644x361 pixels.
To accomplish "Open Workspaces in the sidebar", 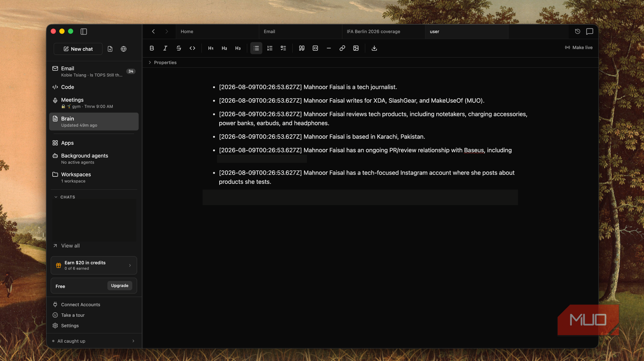I will click(94, 177).
